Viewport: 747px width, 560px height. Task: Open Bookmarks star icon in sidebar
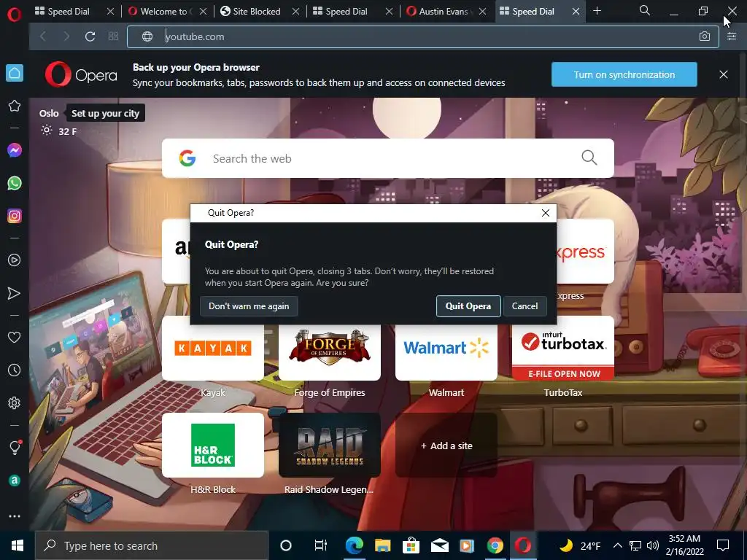pyautogui.click(x=15, y=106)
